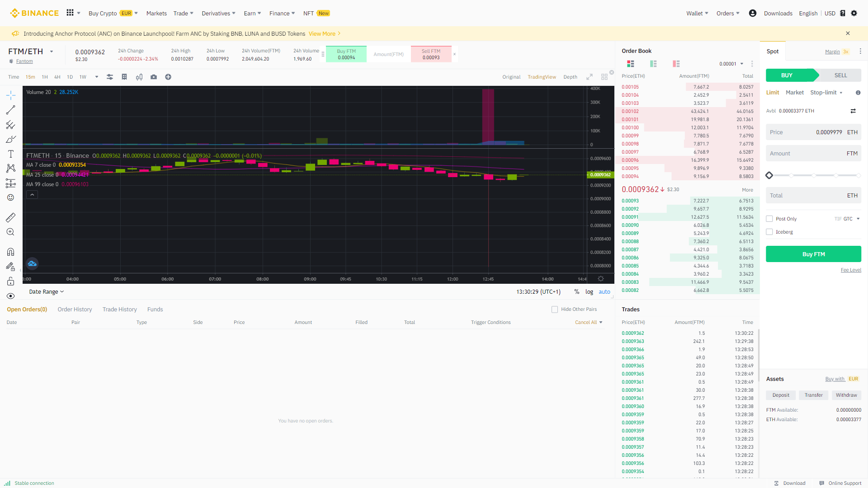Screen dimensions: 868x488
Task: Check the Iceberg option
Action: [x=769, y=232]
